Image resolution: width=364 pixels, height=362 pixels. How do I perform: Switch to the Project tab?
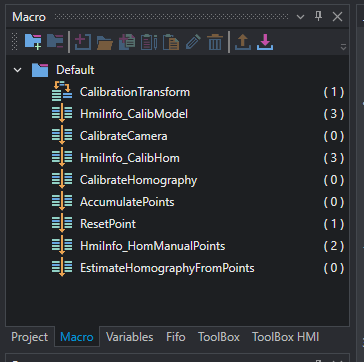click(30, 337)
